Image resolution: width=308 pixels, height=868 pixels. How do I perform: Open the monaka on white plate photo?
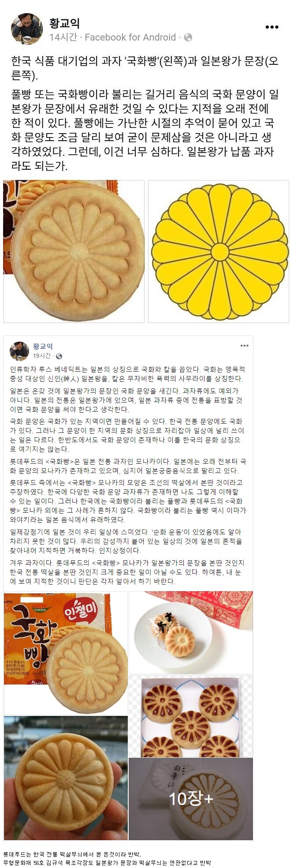click(191, 632)
